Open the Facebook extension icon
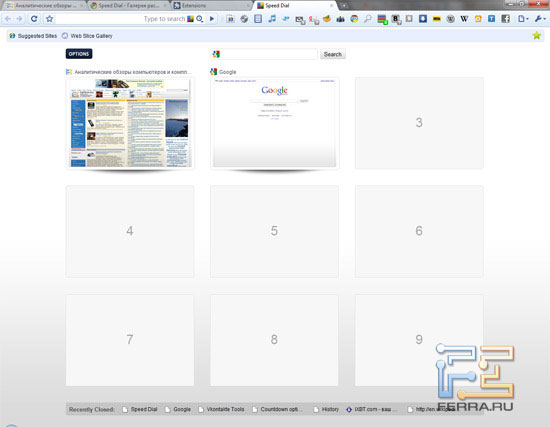550x427 pixels. [x=505, y=19]
